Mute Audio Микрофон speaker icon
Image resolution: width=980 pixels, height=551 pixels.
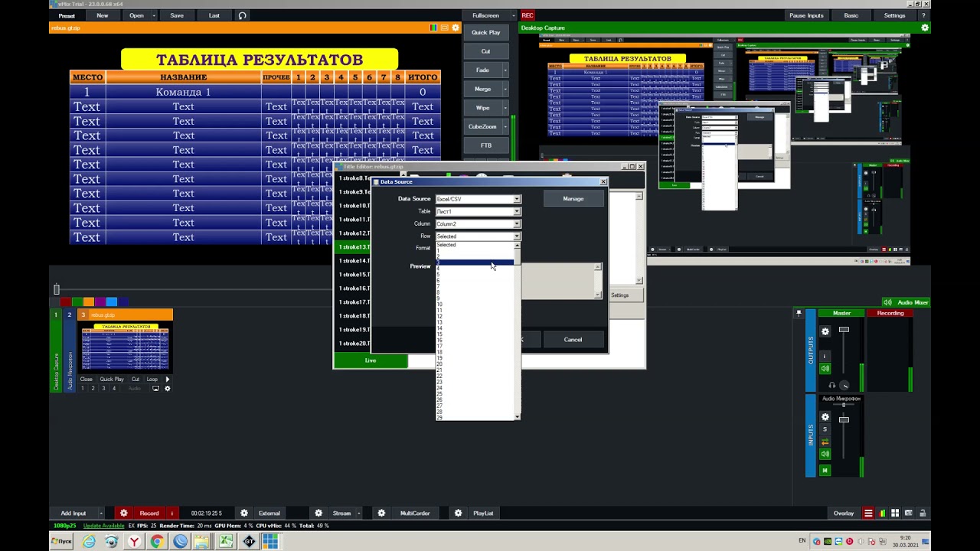[x=825, y=455]
